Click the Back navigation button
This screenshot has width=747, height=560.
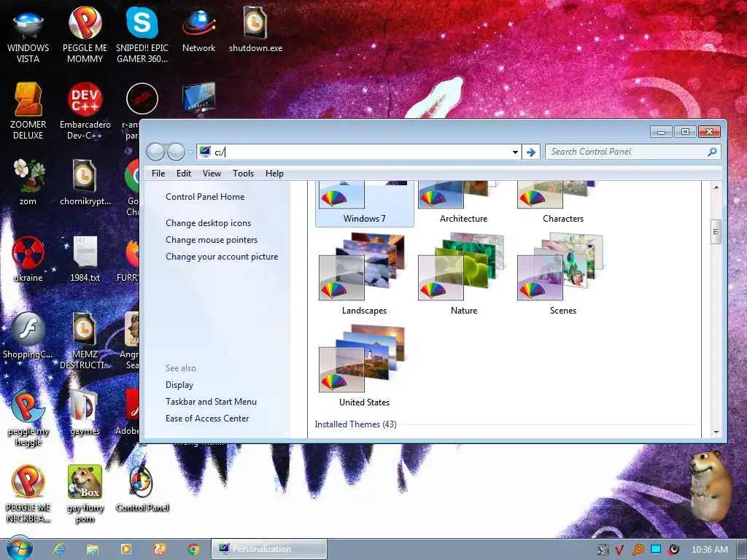[155, 152]
